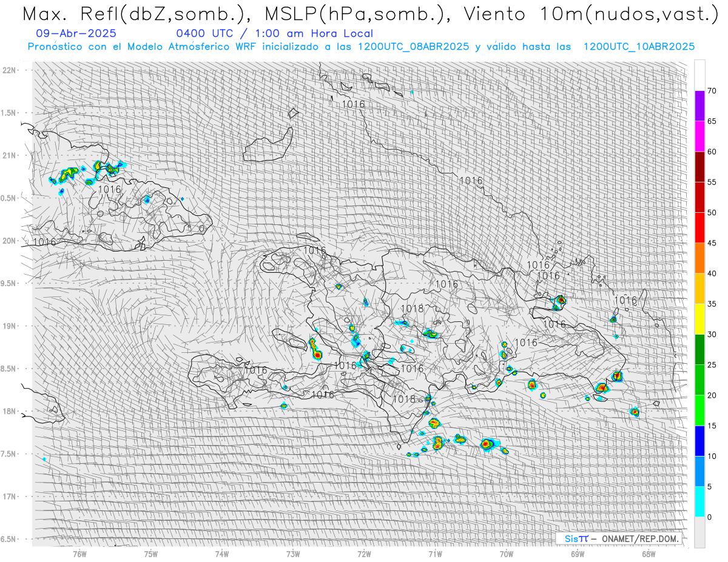Click the '75W' longitude label
Viewport: 728px width, 562px height.
point(150,554)
